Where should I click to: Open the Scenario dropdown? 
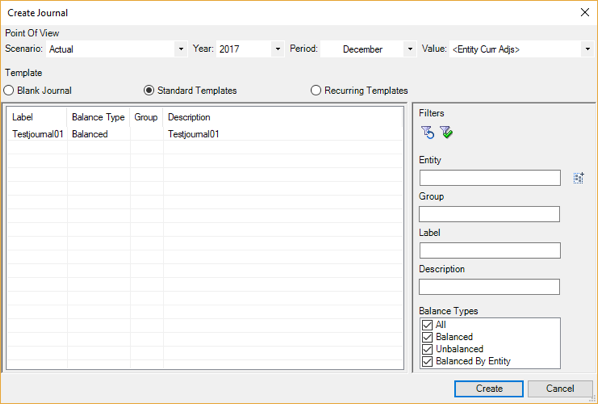coord(181,49)
